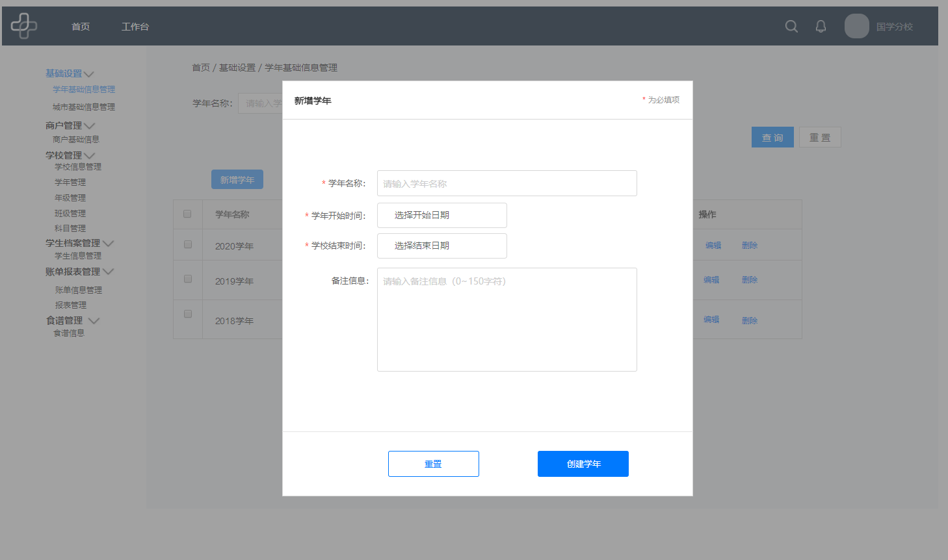Open 报表管理 in the sidebar
Viewport: 948px width, 560px height.
pos(71,305)
